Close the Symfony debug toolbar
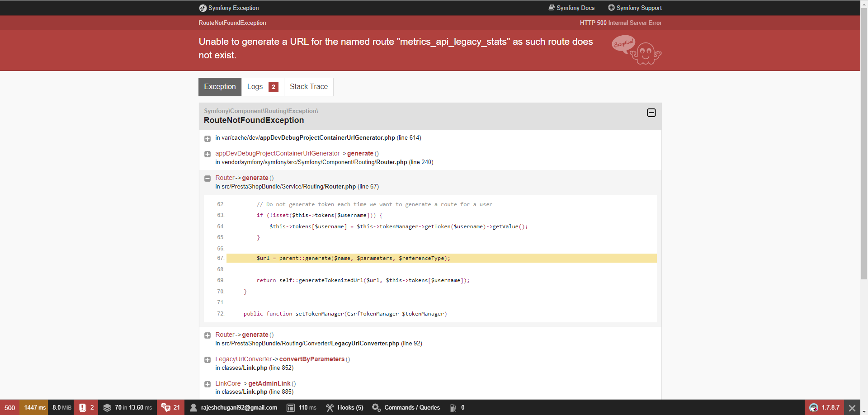Image resolution: width=868 pixels, height=415 pixels. pyautogui.click(x=852, y=407)
